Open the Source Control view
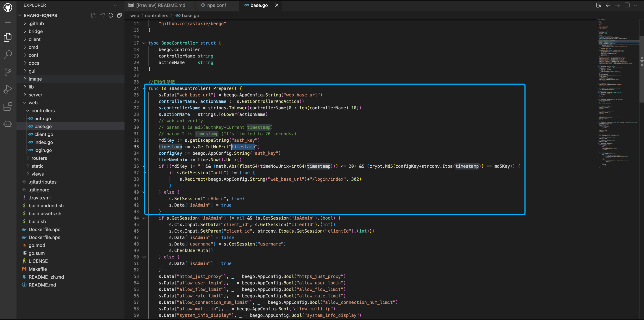This screenshot has height=320, width=644. pos(8,72)
